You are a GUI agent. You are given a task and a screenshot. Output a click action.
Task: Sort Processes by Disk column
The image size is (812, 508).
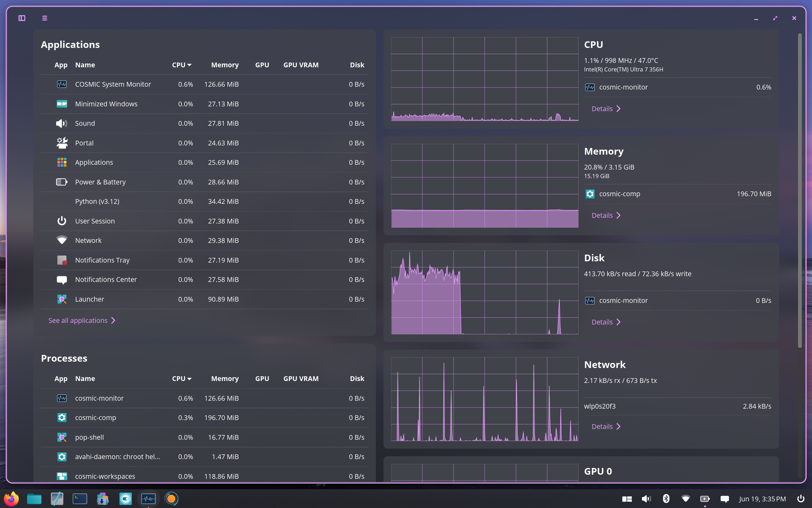tap(357, 379)
